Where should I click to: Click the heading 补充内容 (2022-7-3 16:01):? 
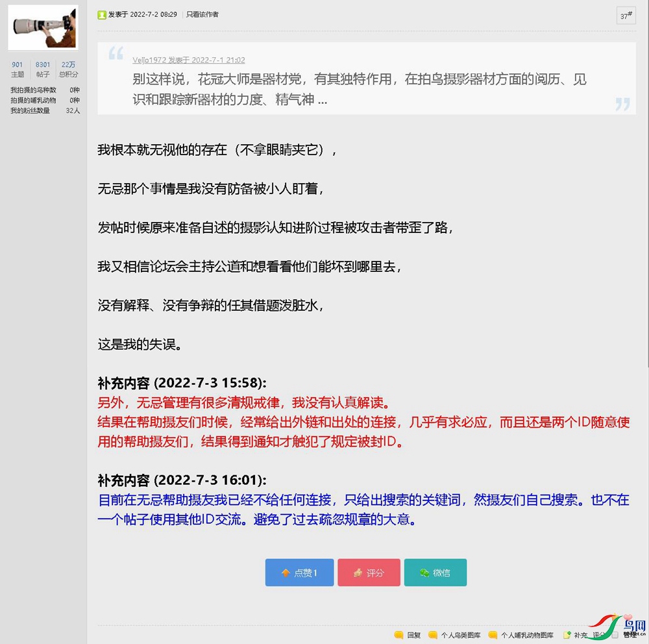pyautogui.click(x=182, y=480)
